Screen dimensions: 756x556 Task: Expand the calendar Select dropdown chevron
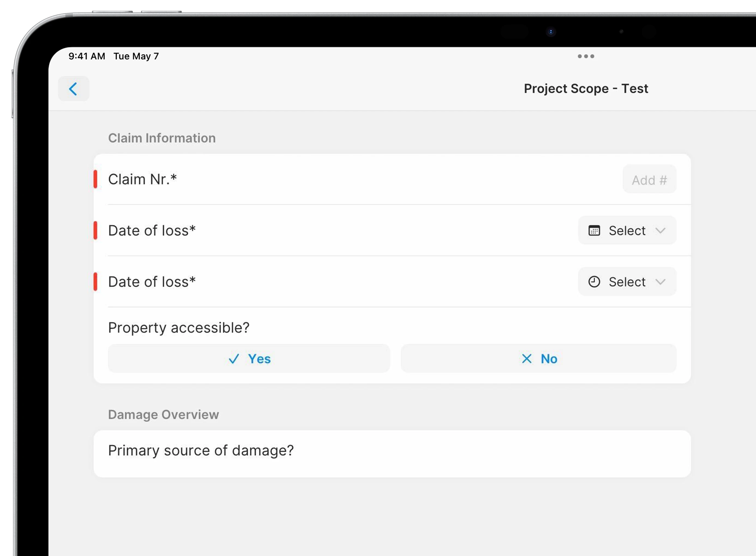click(x=660, y=231)
